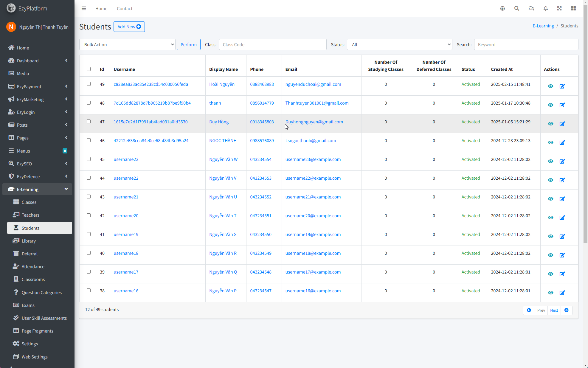
Task: Check the checkbox for student id 49
Action: pos(89,84)
